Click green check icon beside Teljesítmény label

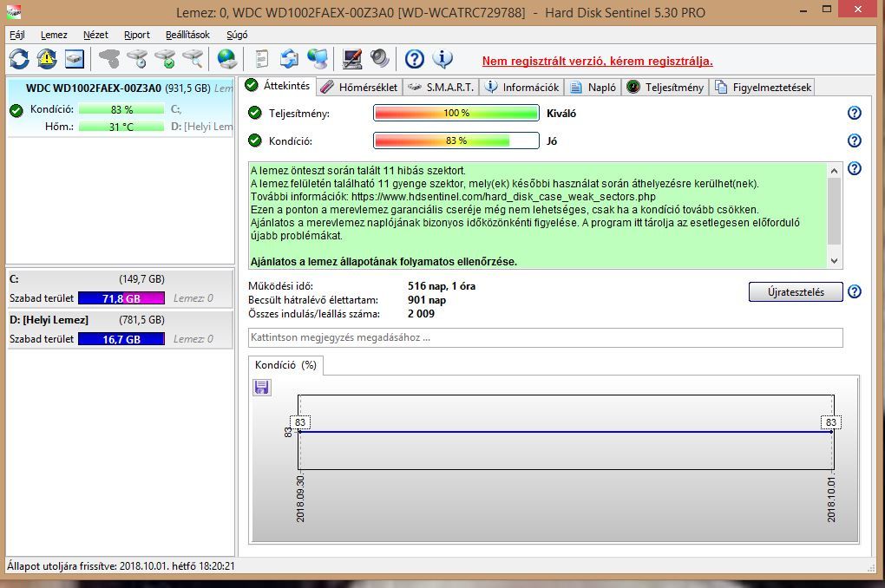point(255,113)
